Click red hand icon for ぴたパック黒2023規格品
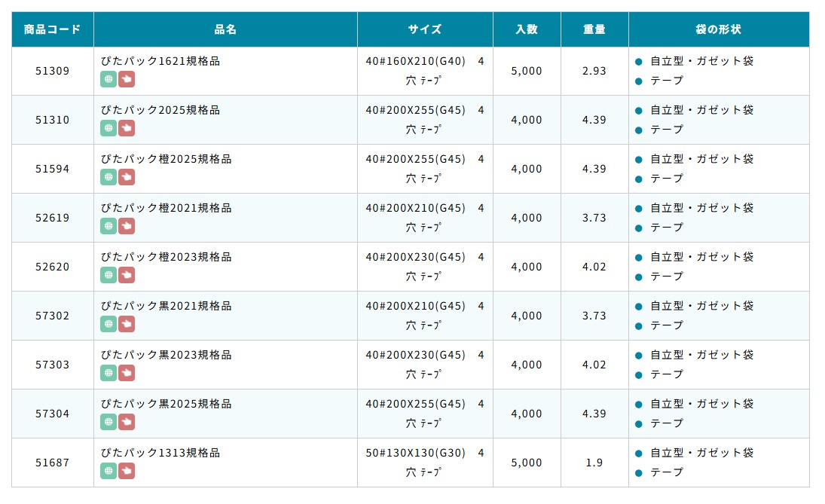Image resolution: width=825 pixels, height=504 pixels. tap(127, 373)
